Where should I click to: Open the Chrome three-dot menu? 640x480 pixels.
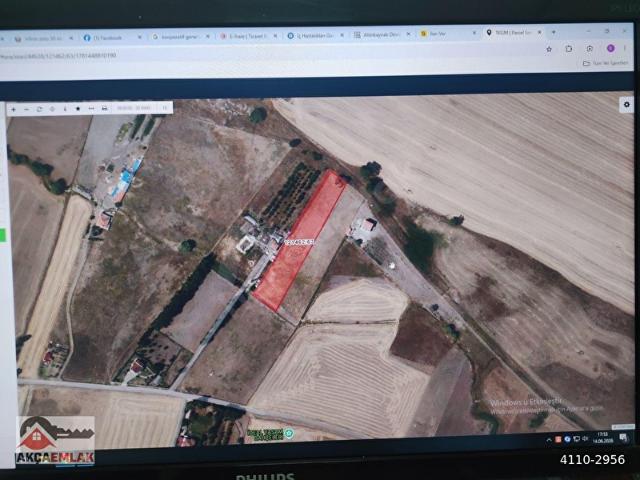(x=625, y=48)
